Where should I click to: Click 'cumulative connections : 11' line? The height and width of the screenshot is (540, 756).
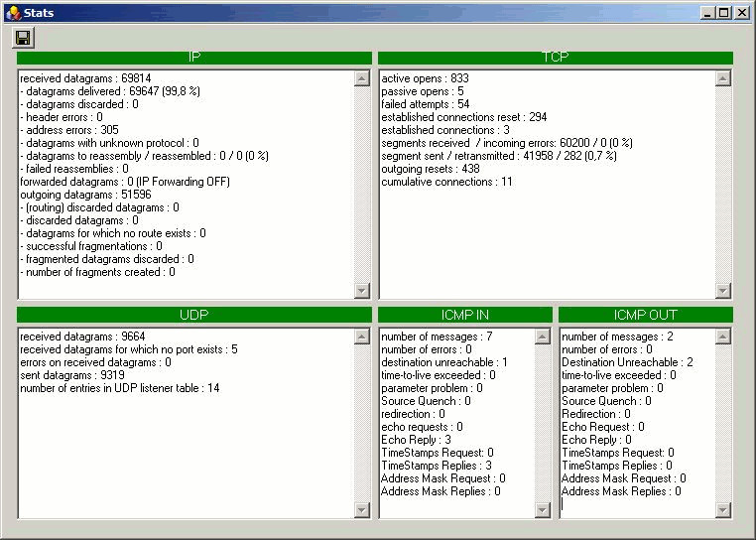(x=446, y=182)
